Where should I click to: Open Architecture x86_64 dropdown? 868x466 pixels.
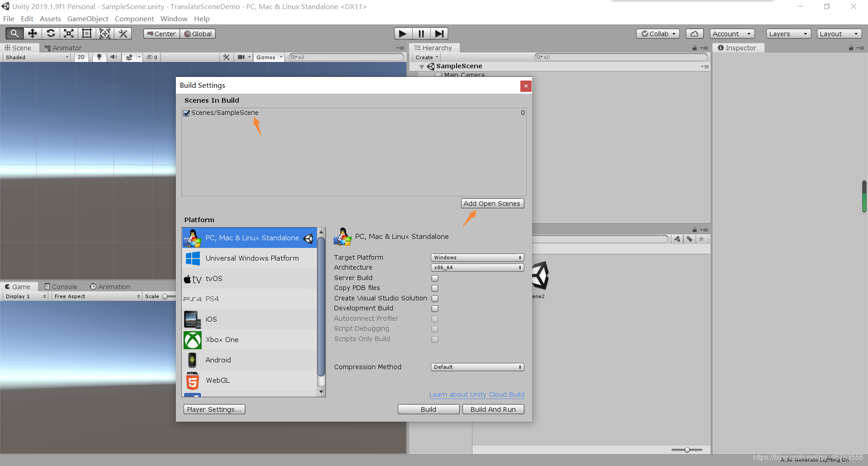click(477, 267)
